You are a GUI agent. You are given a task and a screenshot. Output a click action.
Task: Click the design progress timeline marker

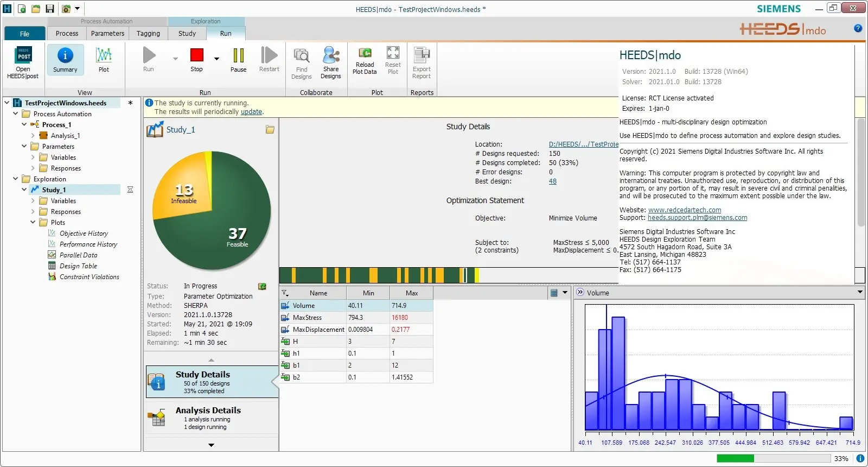click(465, 275)
